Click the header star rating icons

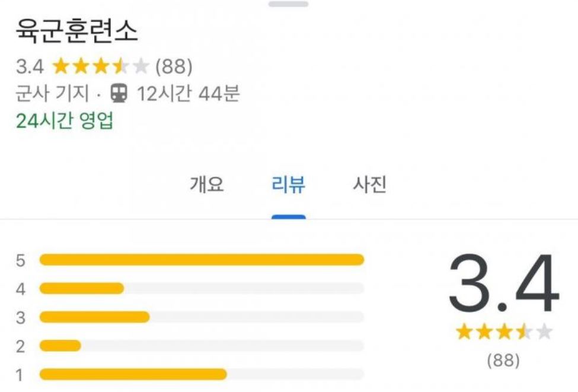point(101,67)
